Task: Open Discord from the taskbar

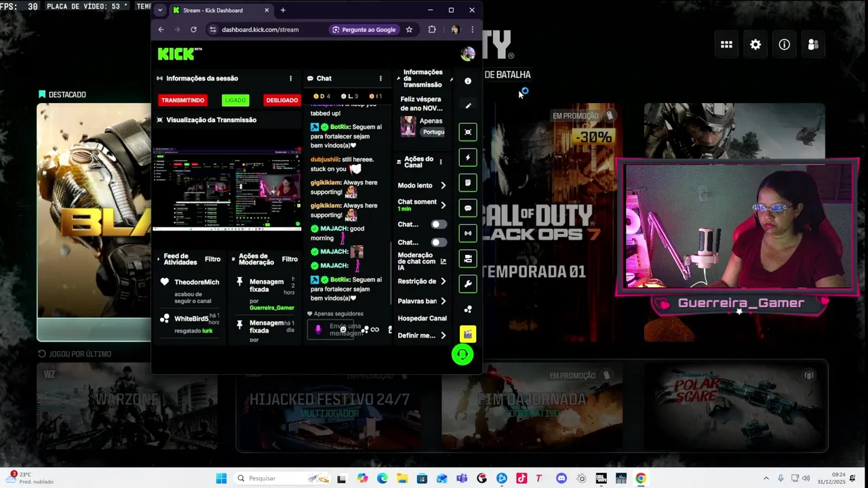Action: point(561,479)
